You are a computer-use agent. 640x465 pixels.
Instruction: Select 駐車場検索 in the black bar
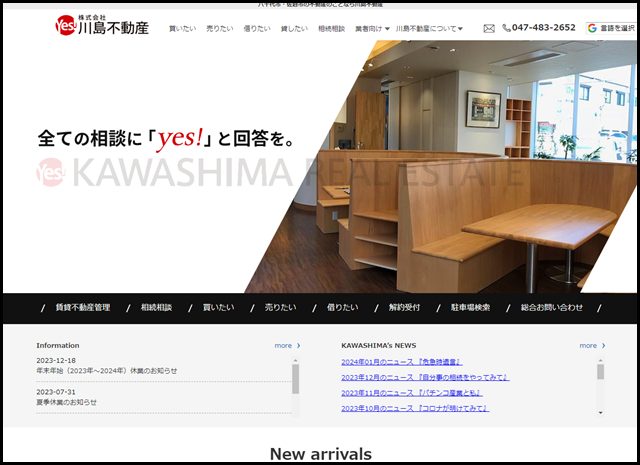pyautogui.click(x=470, y=308)
